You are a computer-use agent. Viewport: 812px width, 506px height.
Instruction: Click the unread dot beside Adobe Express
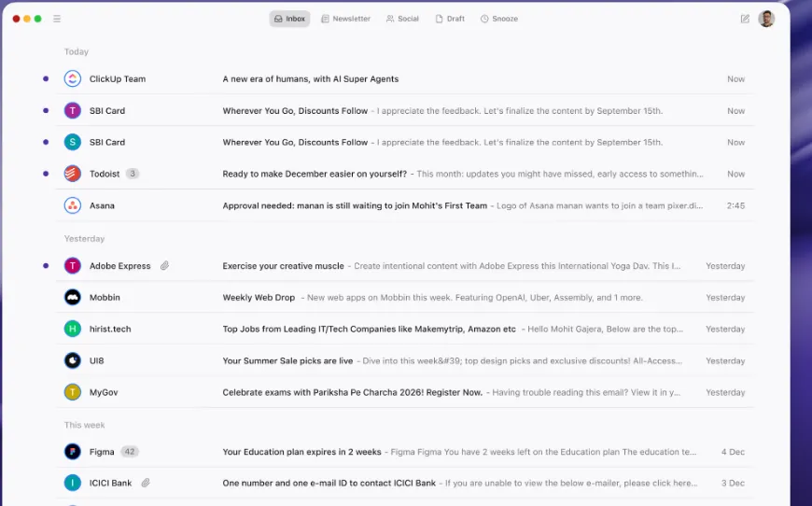click(x=46, y=266)
